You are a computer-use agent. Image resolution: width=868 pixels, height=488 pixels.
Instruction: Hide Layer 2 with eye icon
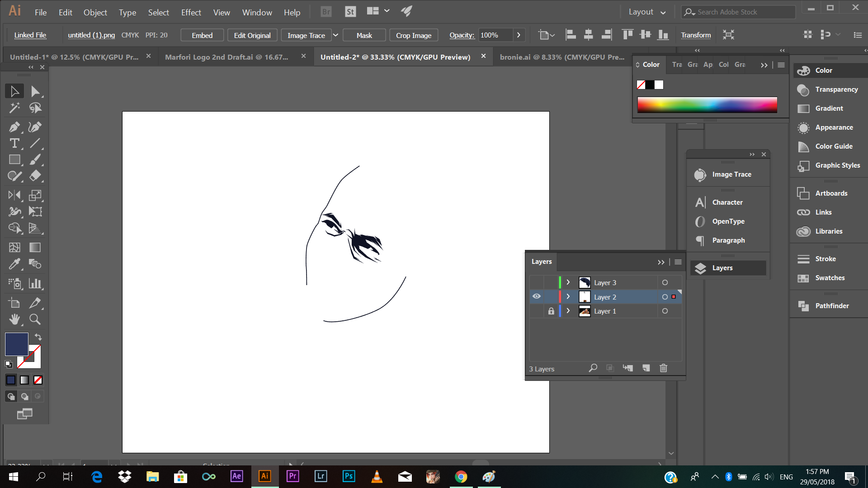pos(537,296)
